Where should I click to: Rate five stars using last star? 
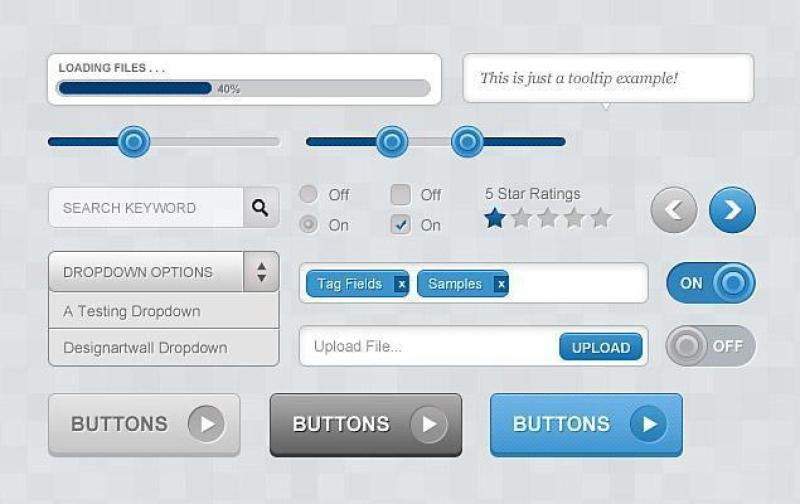coord(601,218)
